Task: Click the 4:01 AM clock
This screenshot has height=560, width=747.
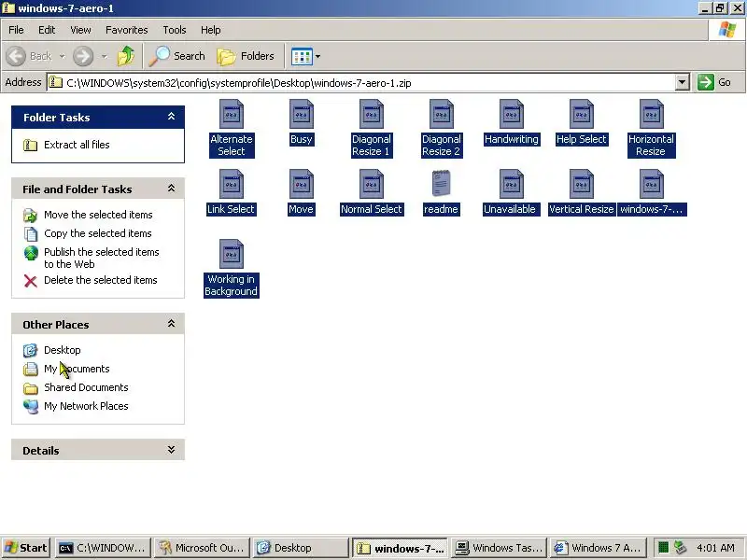Action: coord(715,548)
